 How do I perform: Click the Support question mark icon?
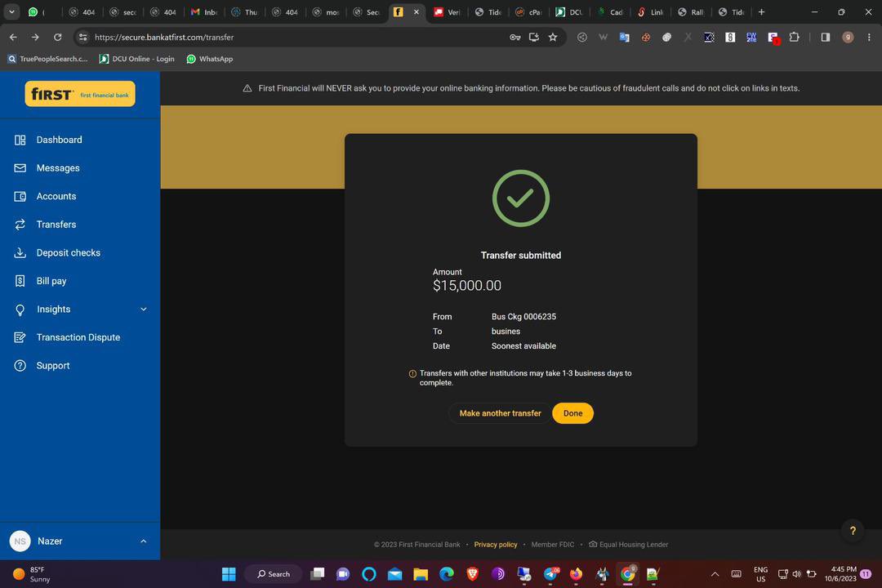tap(20, 365)
